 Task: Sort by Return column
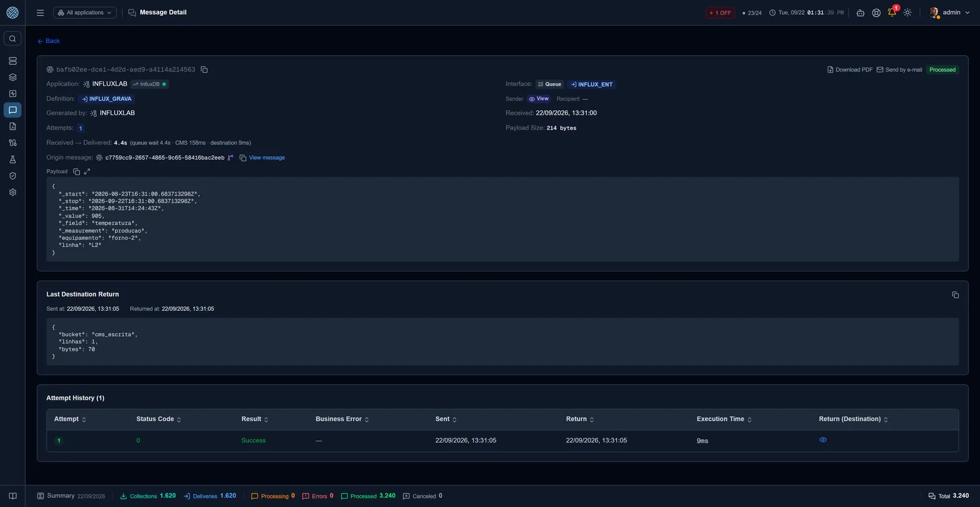580,419
